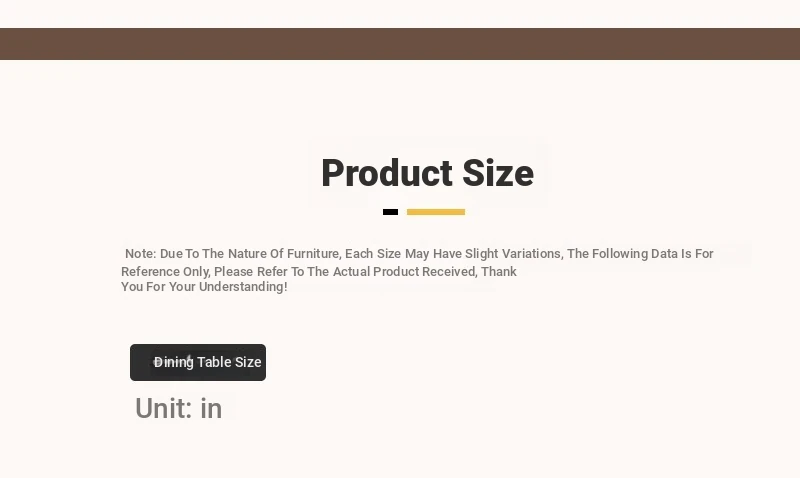This screenshot has width=800, height=478.
Task: Click "Nature Of Furniture" in the note
Action: click(283, 254)
